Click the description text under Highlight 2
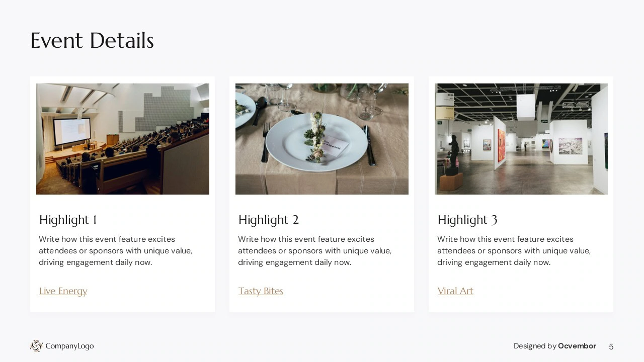The height and width of the screenshot is (362, 644). 315,251
